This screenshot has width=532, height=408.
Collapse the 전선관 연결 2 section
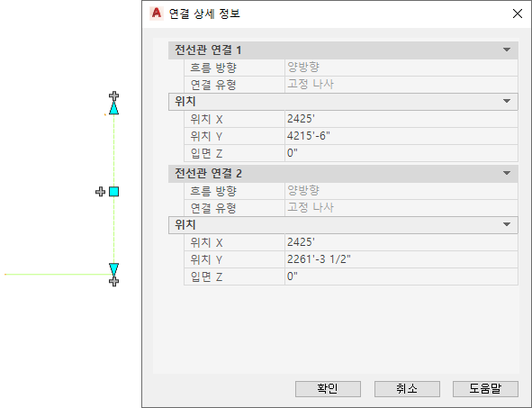pyautogui.click(x=507, y=174)
